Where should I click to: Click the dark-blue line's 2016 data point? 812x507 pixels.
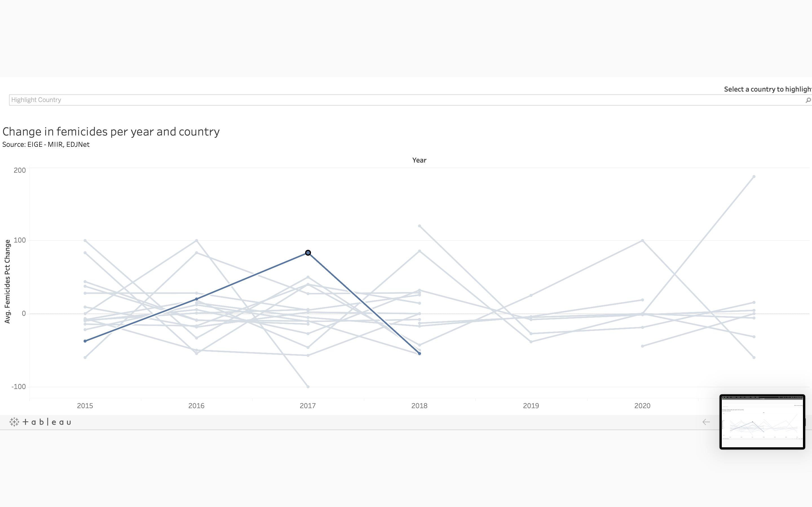click(197, 299)
